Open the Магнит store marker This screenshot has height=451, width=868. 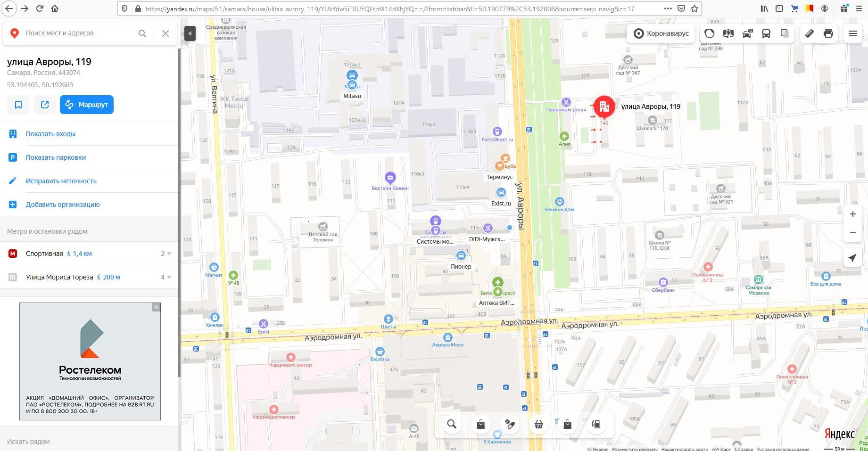coord(214,267)
